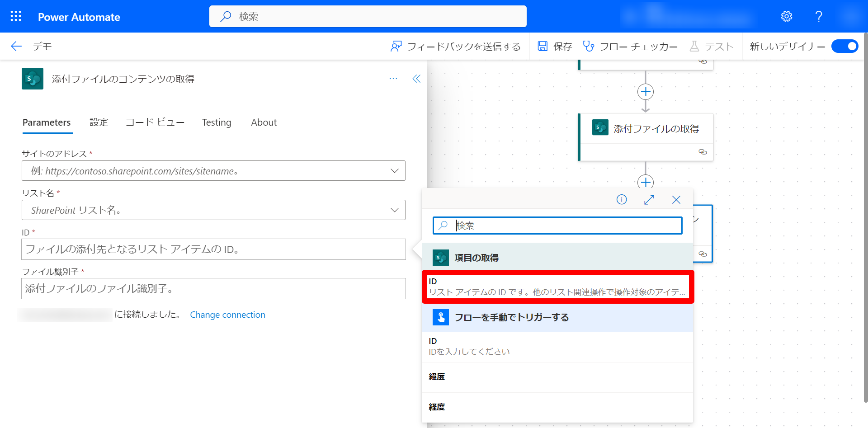Screen dimensions: 868x428
Task: Switch to the Testing tab
Action: [217, 122]
